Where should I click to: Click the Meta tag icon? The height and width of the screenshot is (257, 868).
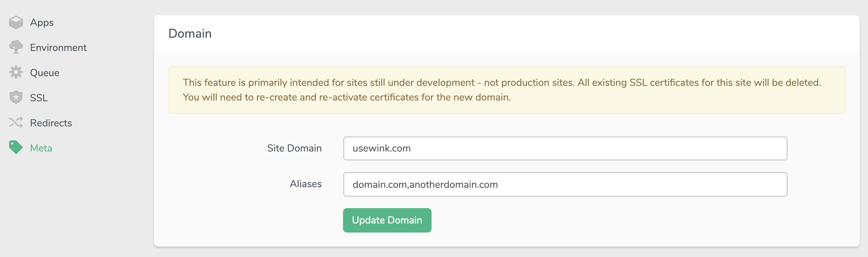[16, 147]
